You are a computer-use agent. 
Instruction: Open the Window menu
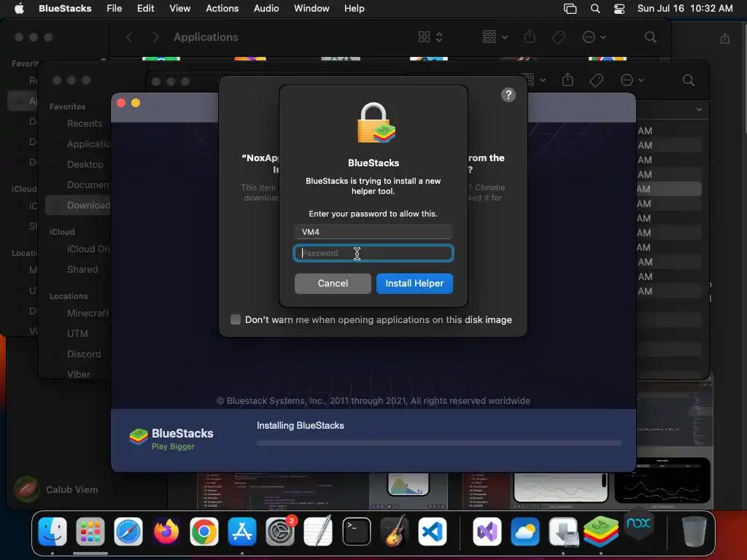click(311, 8)
